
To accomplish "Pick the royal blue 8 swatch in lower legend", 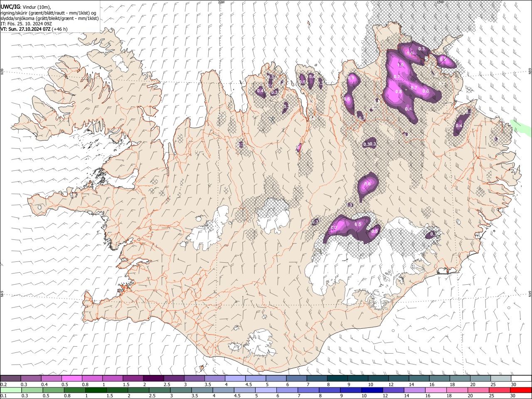I will [x=330, y=390].
